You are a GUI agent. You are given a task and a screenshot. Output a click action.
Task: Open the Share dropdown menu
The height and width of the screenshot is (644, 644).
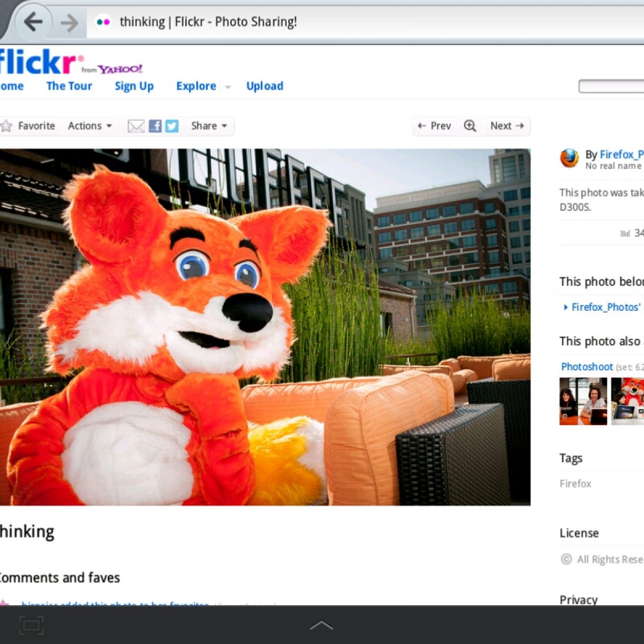pos(209,126)
